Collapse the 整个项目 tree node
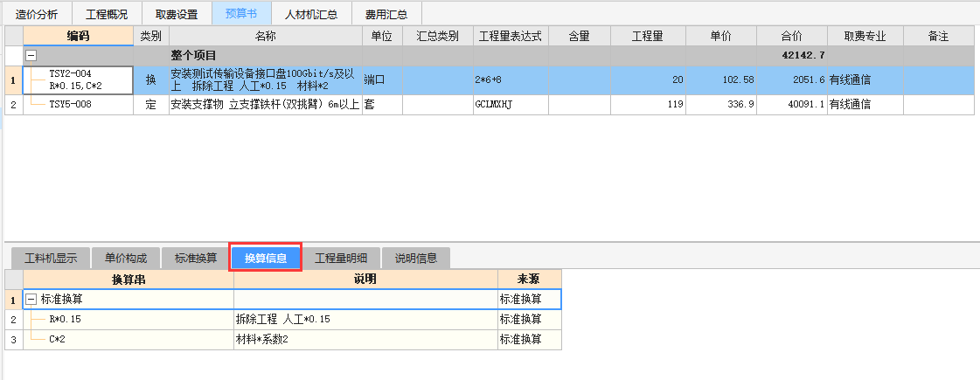 point(31,55)
